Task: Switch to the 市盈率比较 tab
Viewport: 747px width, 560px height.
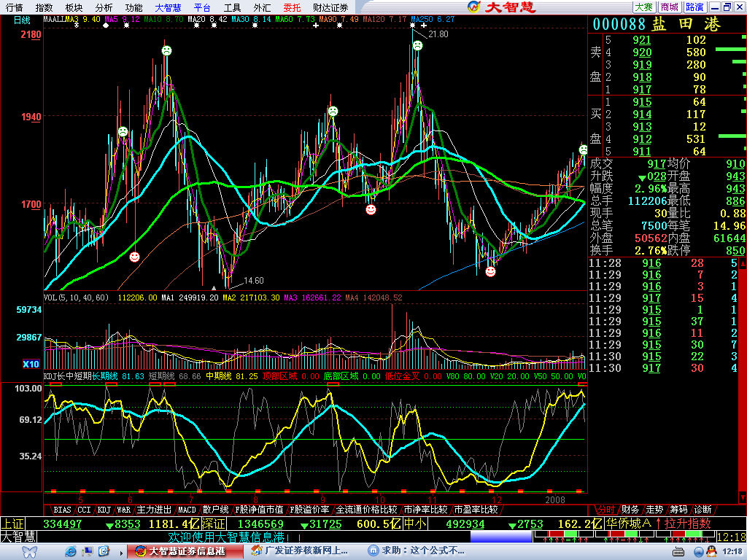Action: (476, 510)
